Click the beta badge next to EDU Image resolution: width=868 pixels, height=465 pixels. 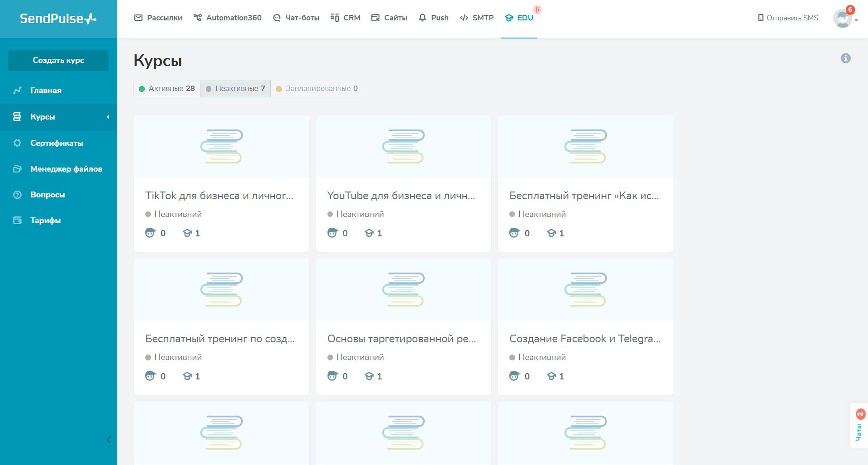click(537, 10)
